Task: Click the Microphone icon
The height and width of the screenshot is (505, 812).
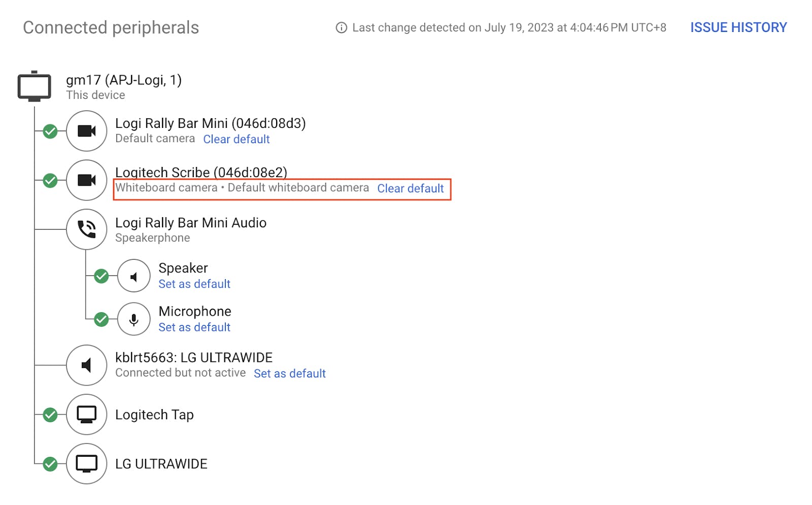Action: tap(134, 319)
